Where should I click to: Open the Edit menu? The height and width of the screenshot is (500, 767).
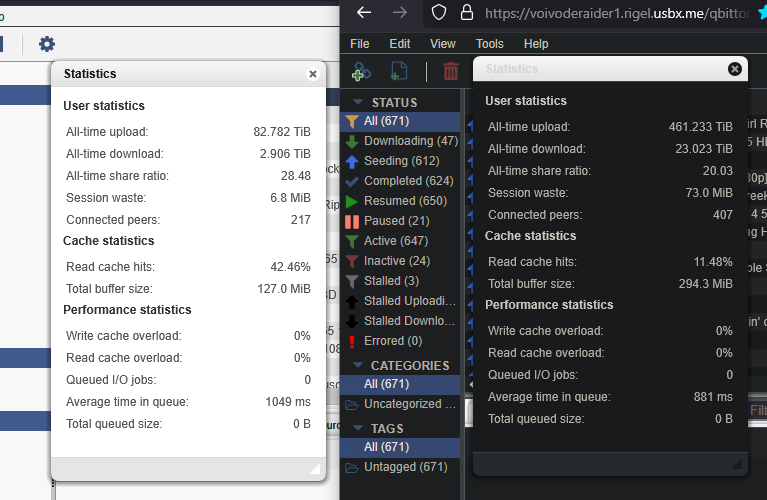[400, 44]
